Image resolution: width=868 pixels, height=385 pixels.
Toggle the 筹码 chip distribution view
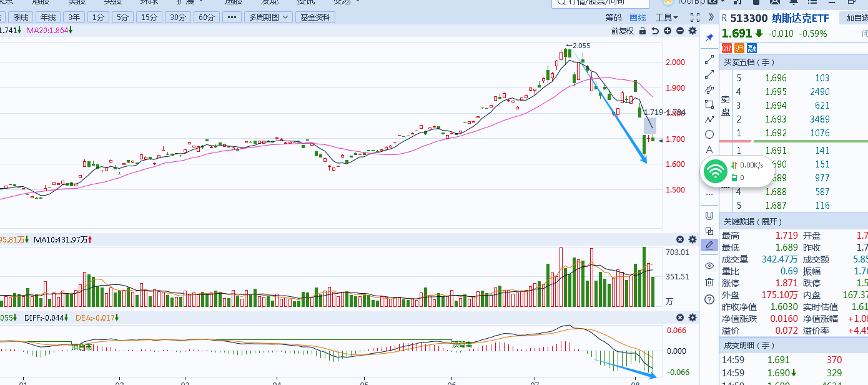(614, 17)
